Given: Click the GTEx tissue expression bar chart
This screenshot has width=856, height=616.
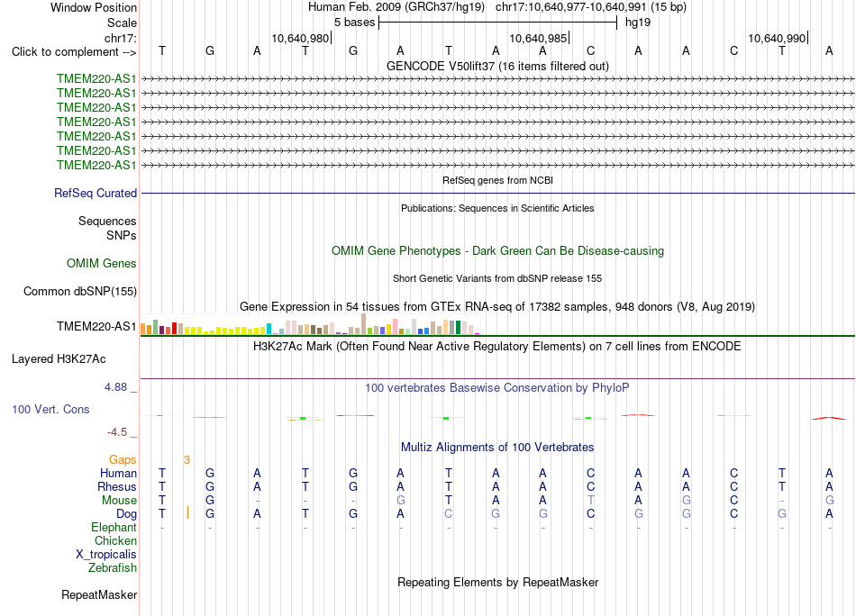Looking at the screenshot, I should pos(310,324).
